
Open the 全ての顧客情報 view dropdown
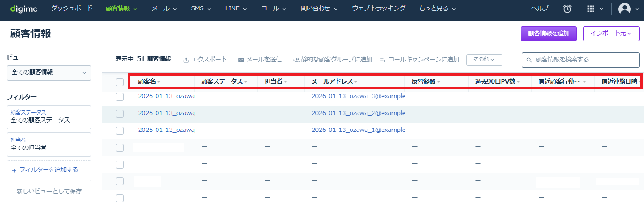[x=49, y=73]
